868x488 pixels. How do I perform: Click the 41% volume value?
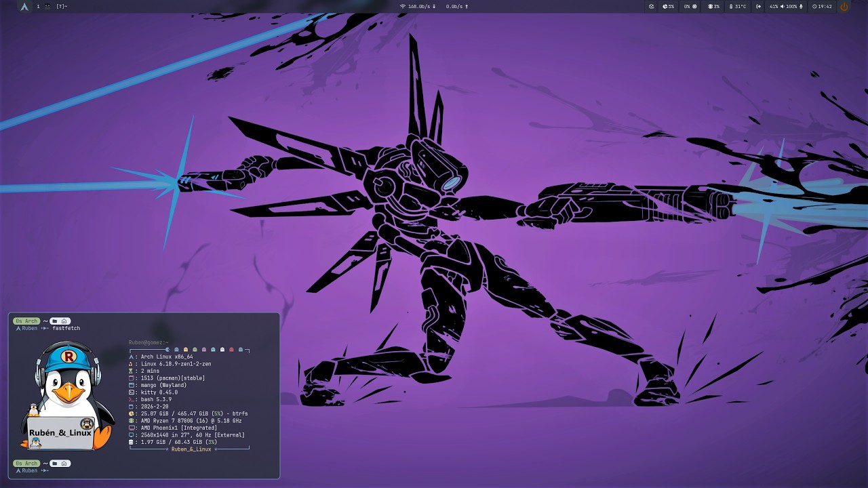point(774,6)
